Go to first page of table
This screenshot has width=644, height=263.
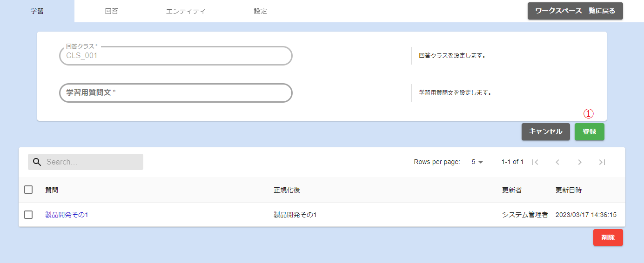tap(535, 162)
